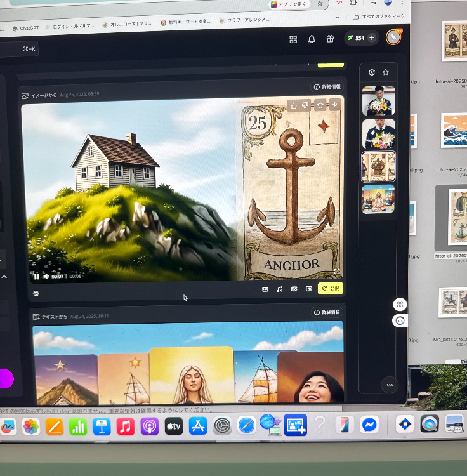Screen dimensions: 467x476
Task: Launch Safari from the Dock
Action: tap(246, 426)
